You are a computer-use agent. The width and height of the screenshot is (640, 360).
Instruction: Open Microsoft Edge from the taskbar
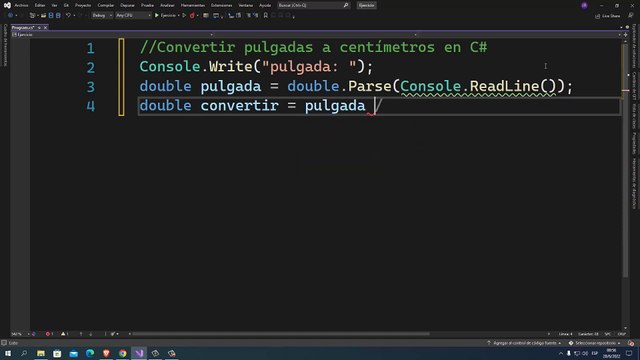click(90, 353)
